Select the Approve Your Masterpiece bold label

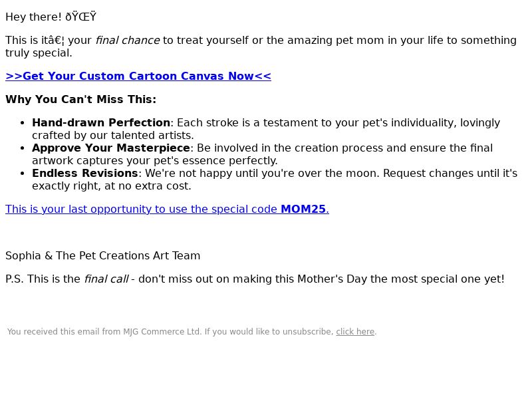(111, 148)
